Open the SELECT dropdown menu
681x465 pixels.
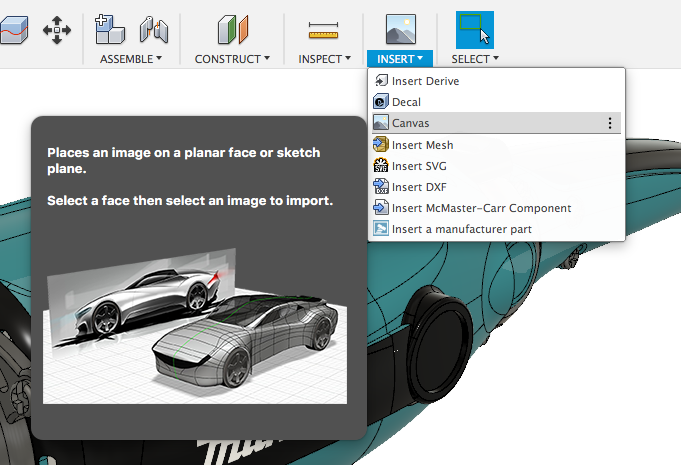475,59
